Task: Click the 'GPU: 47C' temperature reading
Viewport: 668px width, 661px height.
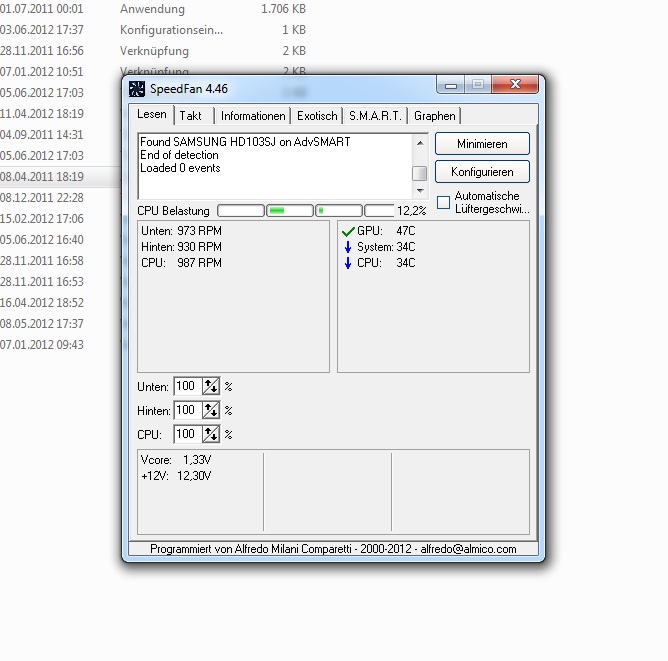Action: (386, 231)
